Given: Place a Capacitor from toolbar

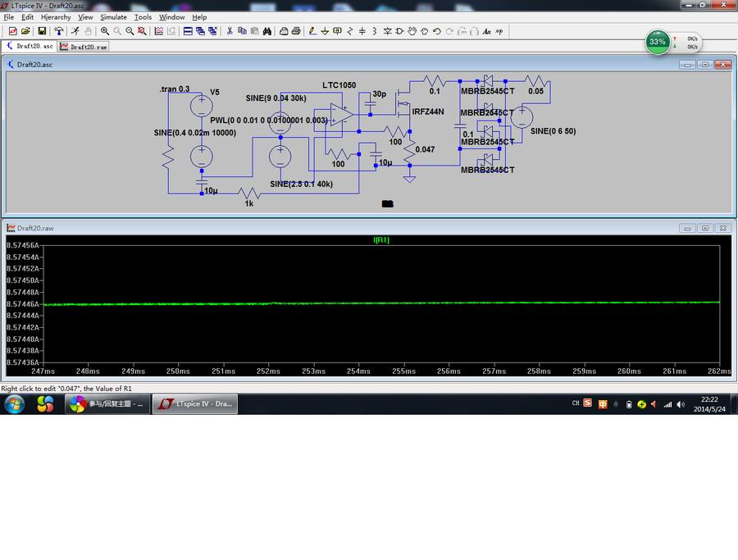Looking at the screenshot, I should (x=362, y=31).
